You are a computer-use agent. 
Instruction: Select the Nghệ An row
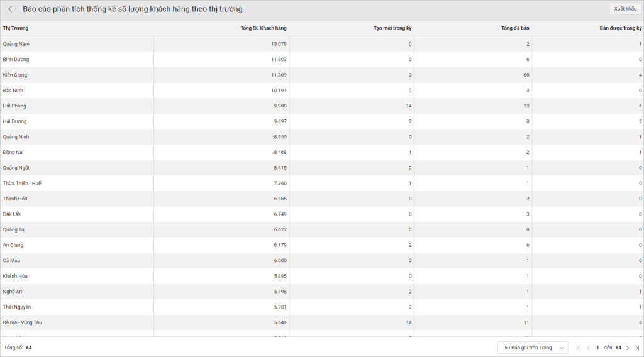tap(322, 292)
